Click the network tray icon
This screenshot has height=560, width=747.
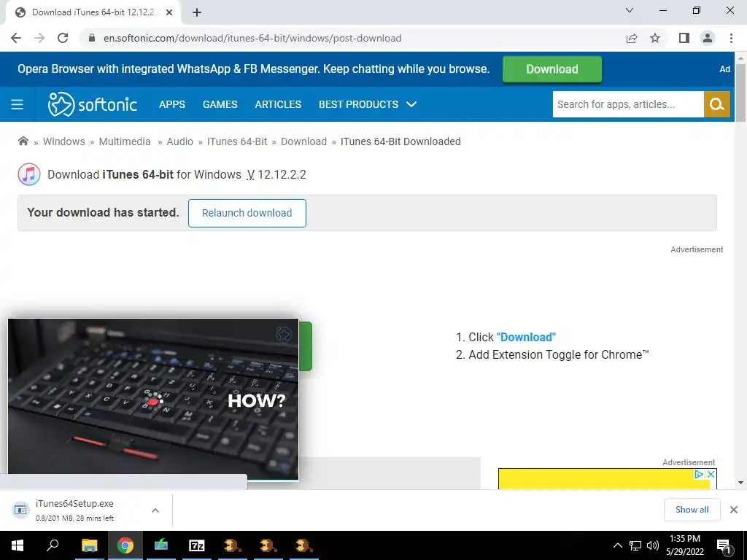635,545
